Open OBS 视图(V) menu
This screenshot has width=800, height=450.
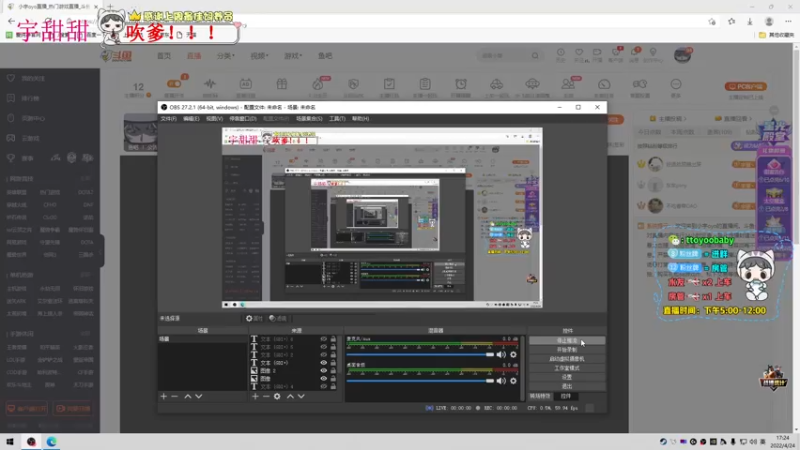pyautogui.click(x=214, y=118)
